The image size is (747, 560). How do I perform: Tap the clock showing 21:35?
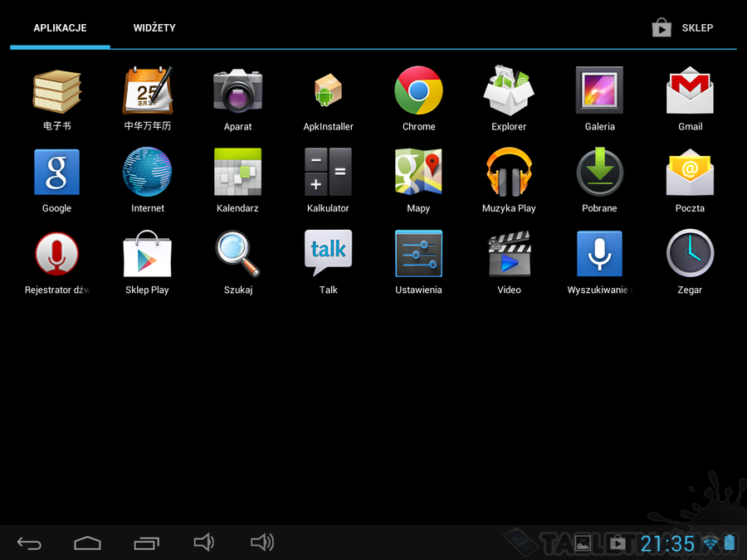click(x=667, y=543)
